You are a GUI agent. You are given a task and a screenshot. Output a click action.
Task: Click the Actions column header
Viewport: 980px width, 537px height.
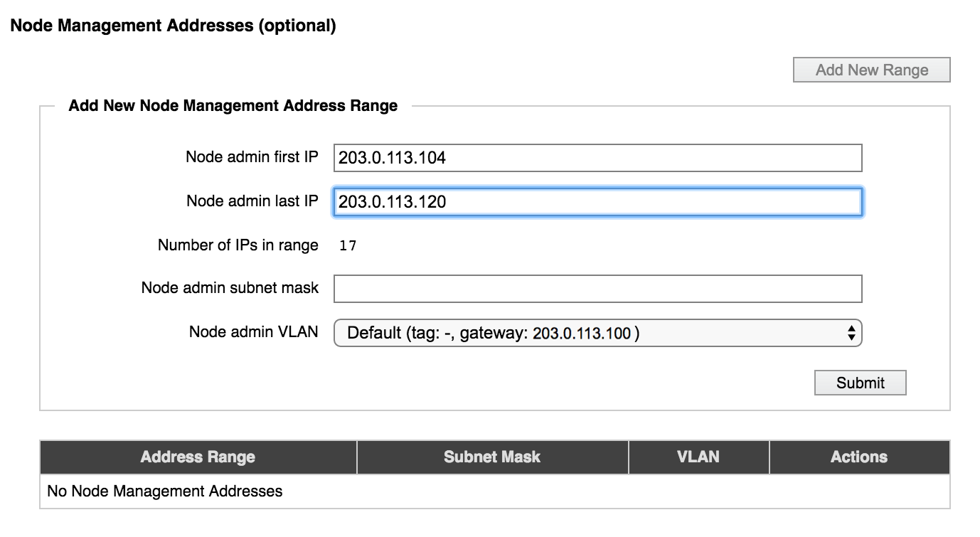click(859, 457)
